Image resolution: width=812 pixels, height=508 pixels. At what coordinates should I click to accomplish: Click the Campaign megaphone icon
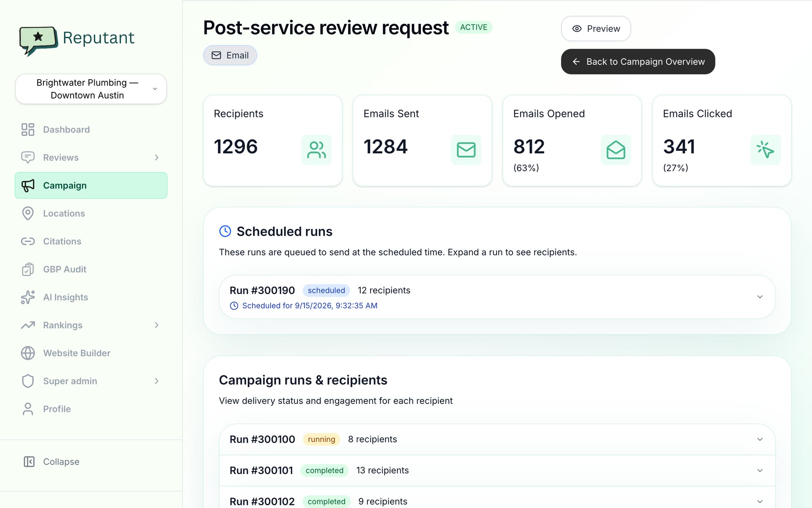[x=28, y=185]
